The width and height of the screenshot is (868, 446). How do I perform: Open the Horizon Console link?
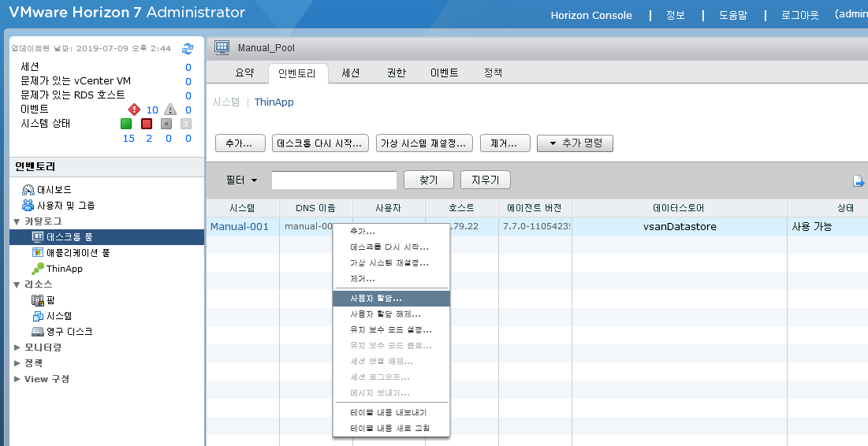[591, 16]
